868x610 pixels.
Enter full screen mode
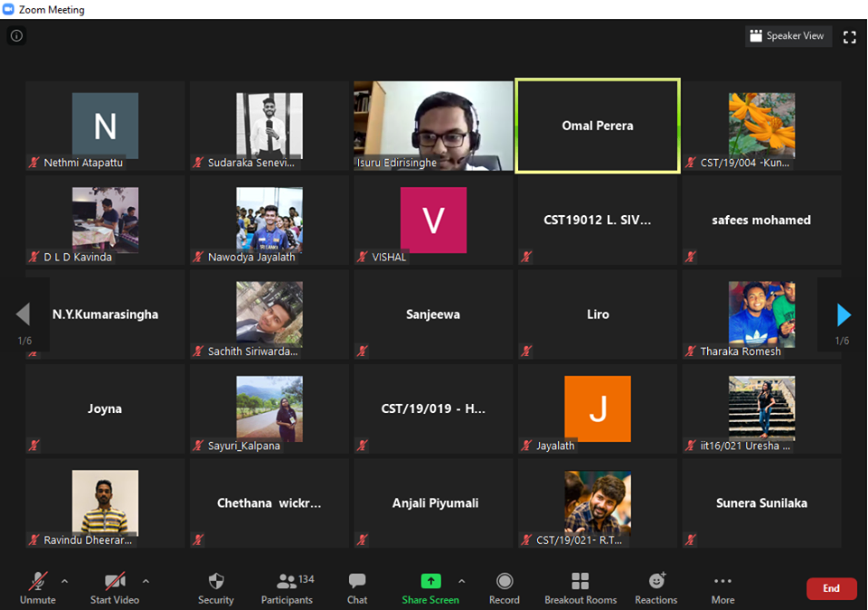(849, 37)
